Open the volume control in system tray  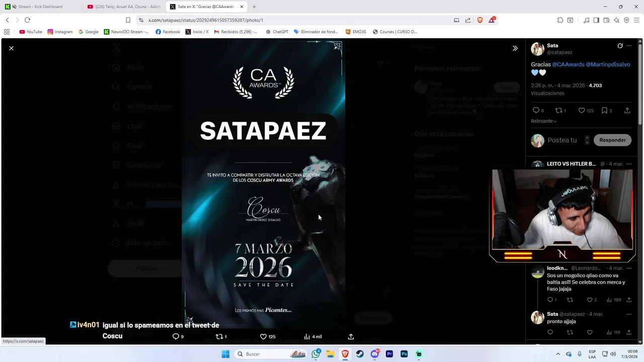pos(613,354)
